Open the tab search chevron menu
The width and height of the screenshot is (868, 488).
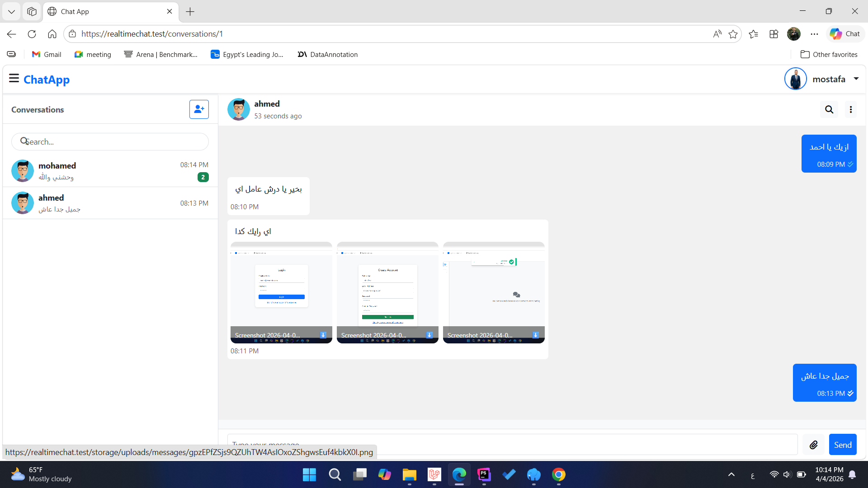click(x=11, y=11)
